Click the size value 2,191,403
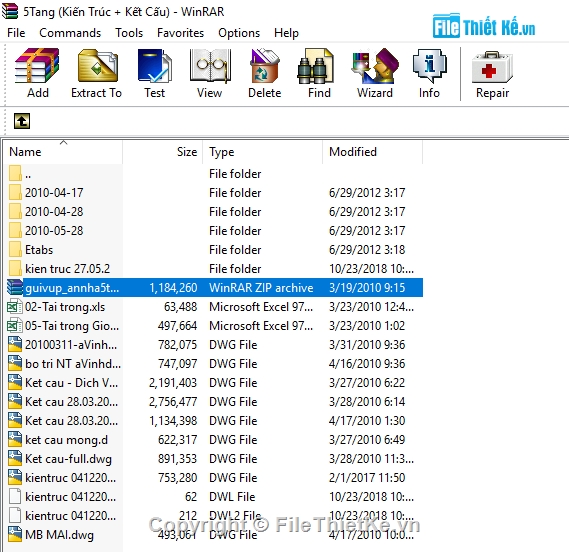Viewport: 569px width, 552px height. click(x=173, y=383)
